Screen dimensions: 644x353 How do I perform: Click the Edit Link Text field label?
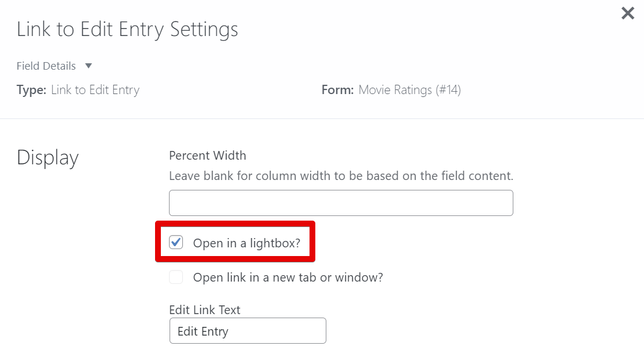click(x=204, y=310)
